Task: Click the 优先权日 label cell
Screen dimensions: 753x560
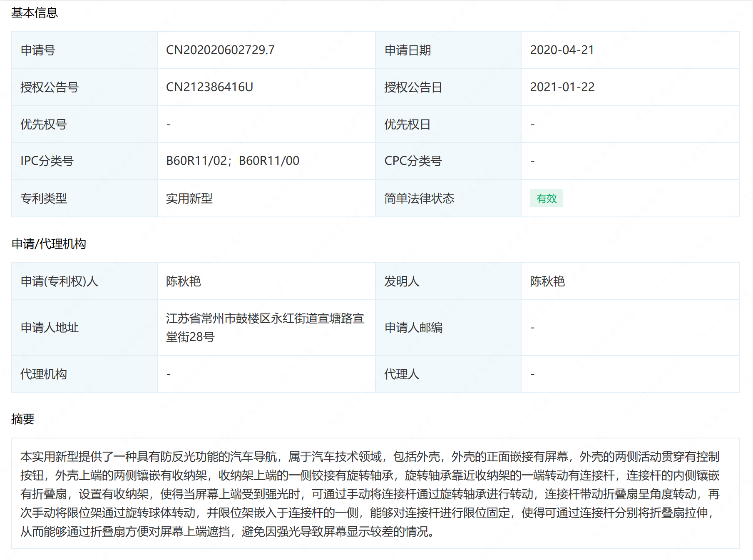Action: (448, 124)
